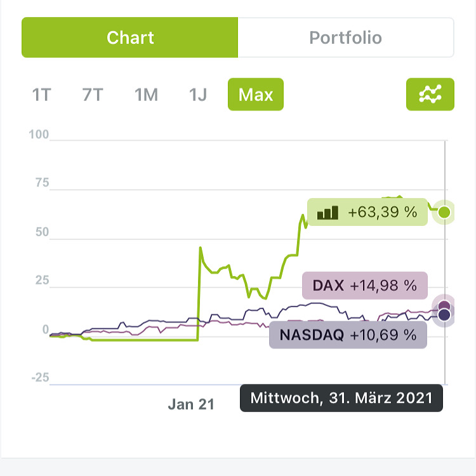Click the green portfolio line's sharp jump

pyautogui.click(x=199, y=292)
